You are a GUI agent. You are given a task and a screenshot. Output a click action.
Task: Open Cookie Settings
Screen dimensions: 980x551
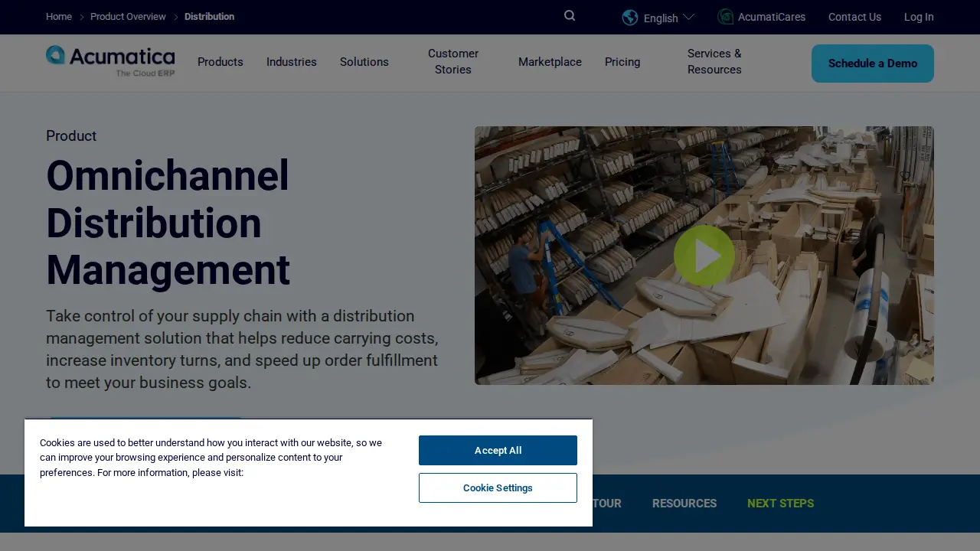pos(498,487)
